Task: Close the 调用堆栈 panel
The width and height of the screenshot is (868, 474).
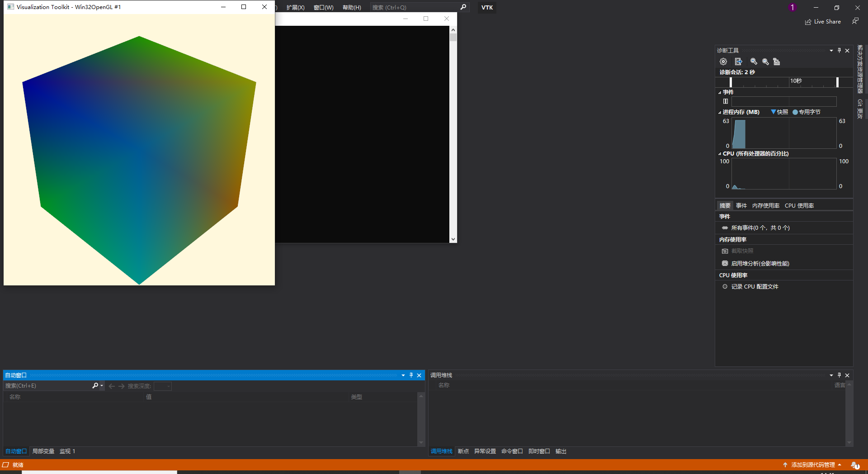Action: [x=848, y=375]
